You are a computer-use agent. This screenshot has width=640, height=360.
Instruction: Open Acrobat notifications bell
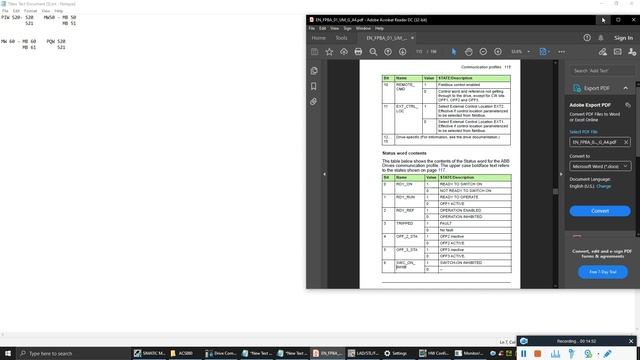[601, 38]
